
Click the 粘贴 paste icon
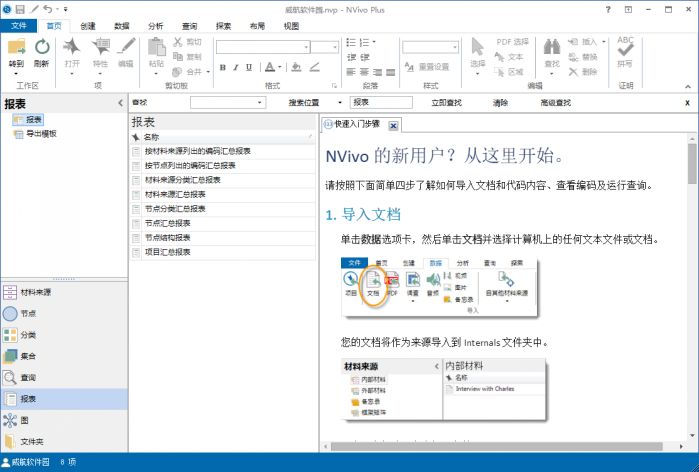pyautogui.click(x=156, y=47)
